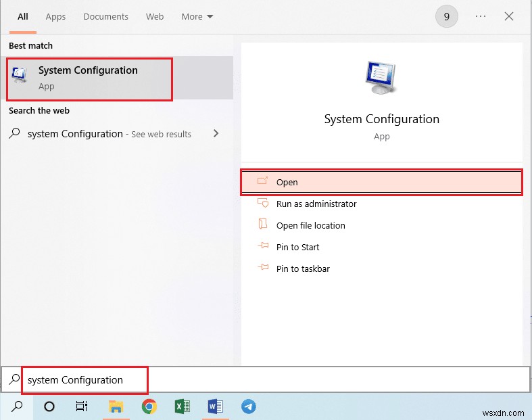Switch to Word on the taskbar

[x=215, y=406]
